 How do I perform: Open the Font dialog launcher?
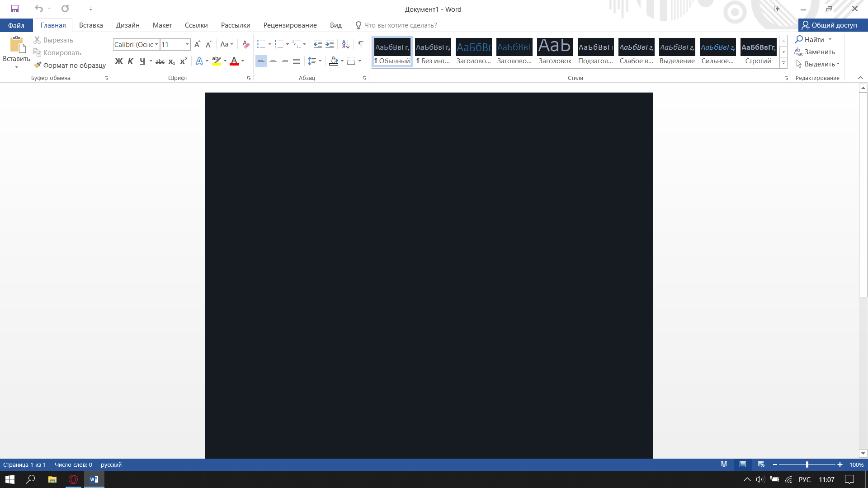click(249, 78)
